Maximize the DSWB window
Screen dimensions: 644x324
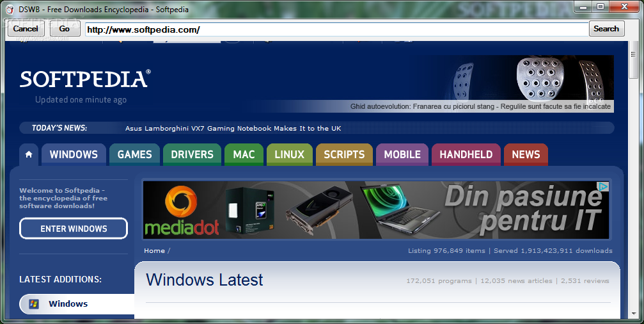[601, 6]
